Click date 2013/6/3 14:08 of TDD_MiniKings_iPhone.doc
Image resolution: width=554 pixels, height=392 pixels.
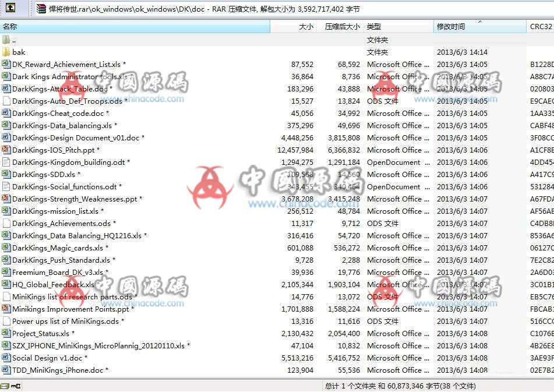click(x=462, y=370)
